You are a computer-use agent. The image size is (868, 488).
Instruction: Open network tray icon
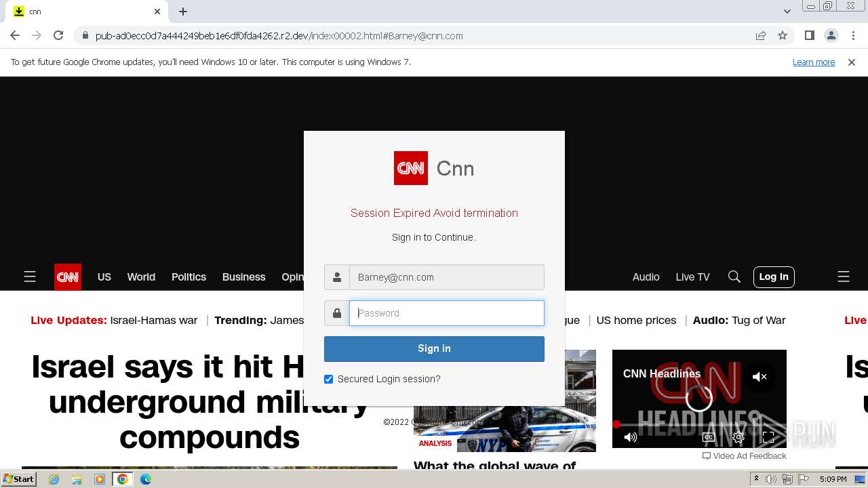click(x=787, y=479)
